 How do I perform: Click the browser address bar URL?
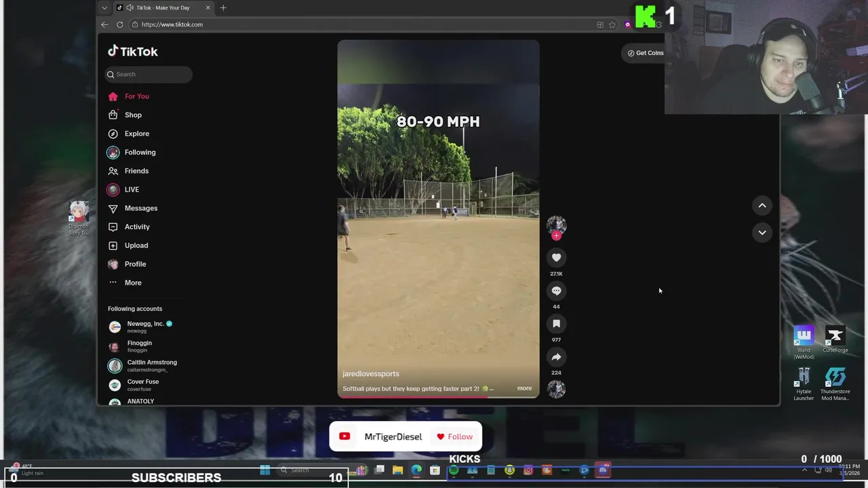[172, 24]
